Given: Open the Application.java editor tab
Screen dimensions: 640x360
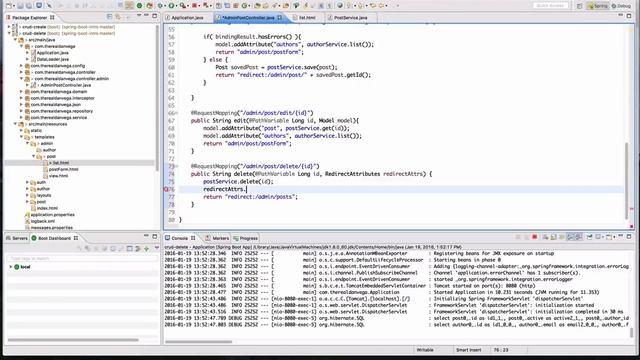Looking at the screenshot, I should (x=187, y=18).
